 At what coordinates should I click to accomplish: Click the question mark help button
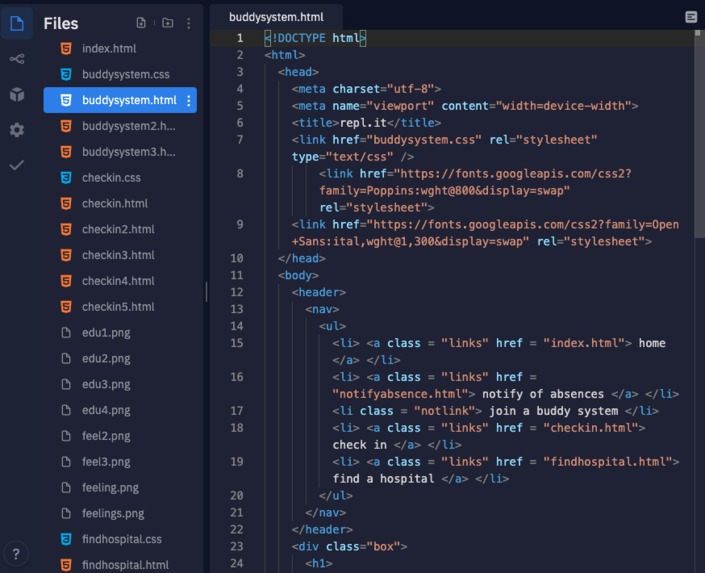point(16,554)
